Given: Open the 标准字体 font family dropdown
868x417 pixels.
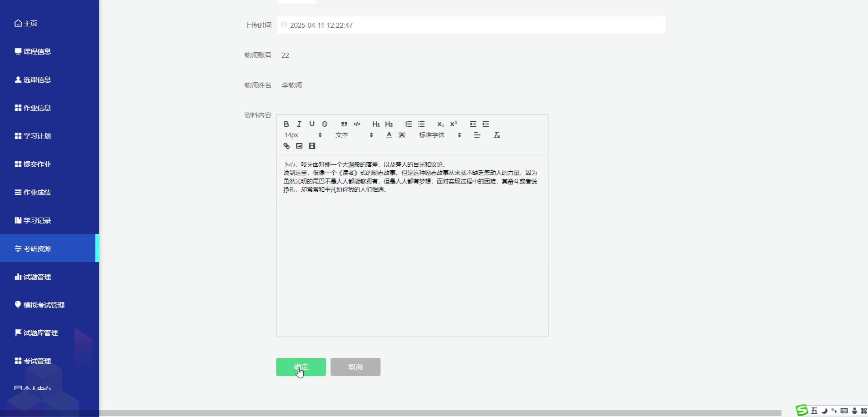Looking at the screenshot, I should (x=439, y=135).
